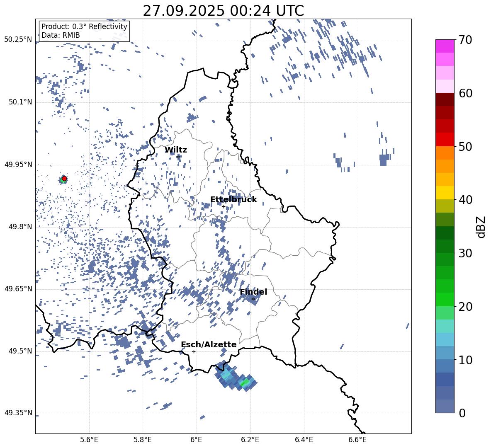
Task: Click the Wiltz city label
Action: coord(176,150)
